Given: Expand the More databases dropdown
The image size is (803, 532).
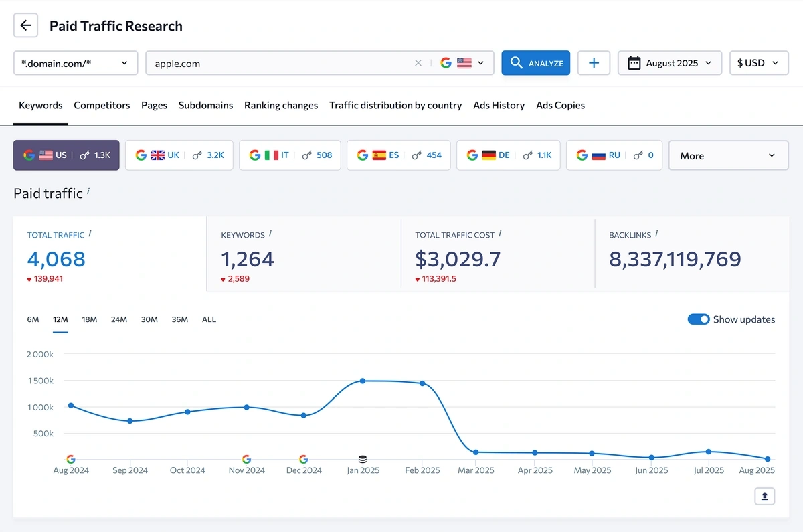Looking at the screenshot, I should 729,155.
